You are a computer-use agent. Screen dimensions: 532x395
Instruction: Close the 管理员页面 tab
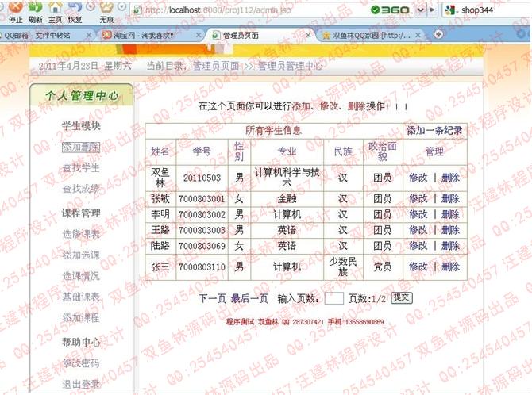(308, 35)
